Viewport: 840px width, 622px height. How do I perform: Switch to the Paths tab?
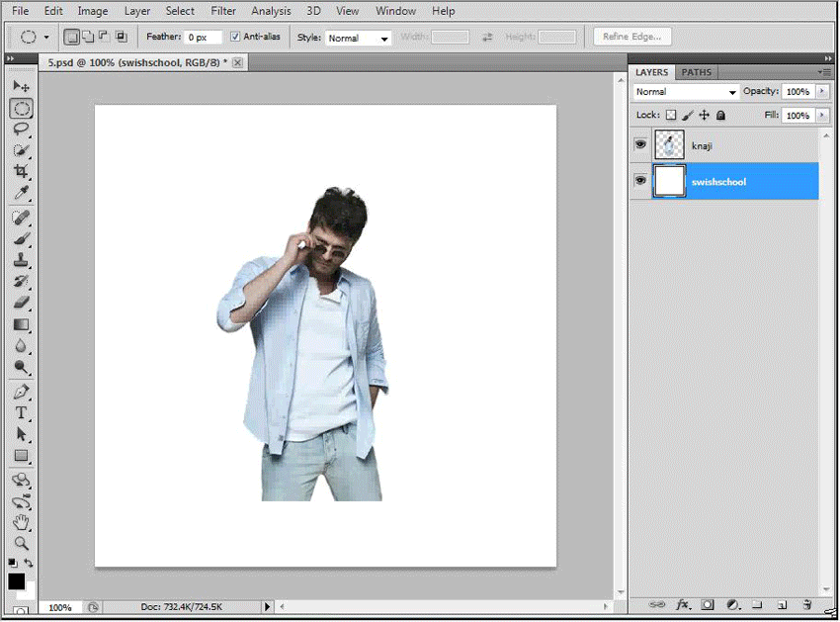[x=697, y=72]
